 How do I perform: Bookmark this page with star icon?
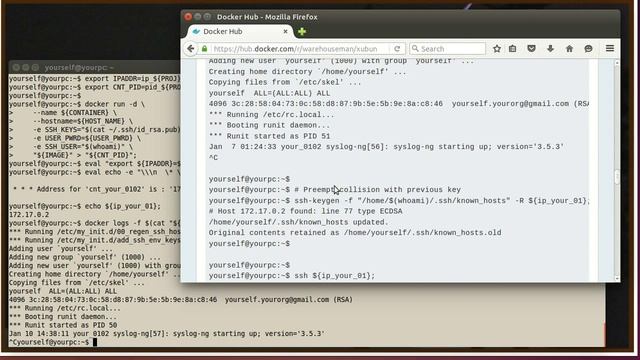click(497, 49)
